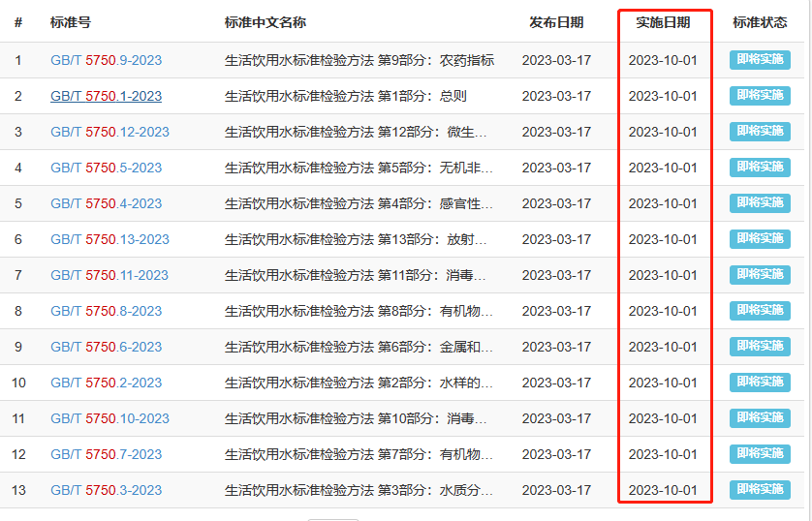The image size is (812, 521).
Task: Open standard link GB/T 5750.10-2023
Action: 109,418
